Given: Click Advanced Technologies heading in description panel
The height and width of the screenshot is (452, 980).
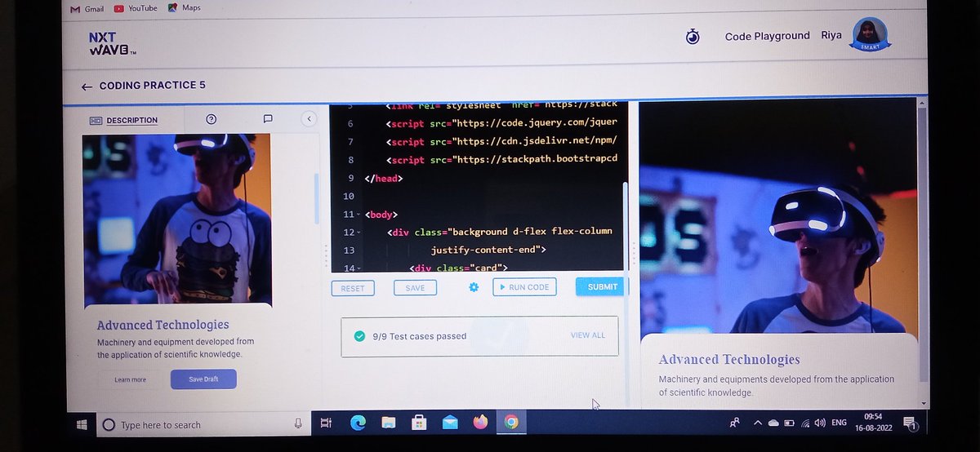Looking at the screenshot, I should tap(163, 325).
